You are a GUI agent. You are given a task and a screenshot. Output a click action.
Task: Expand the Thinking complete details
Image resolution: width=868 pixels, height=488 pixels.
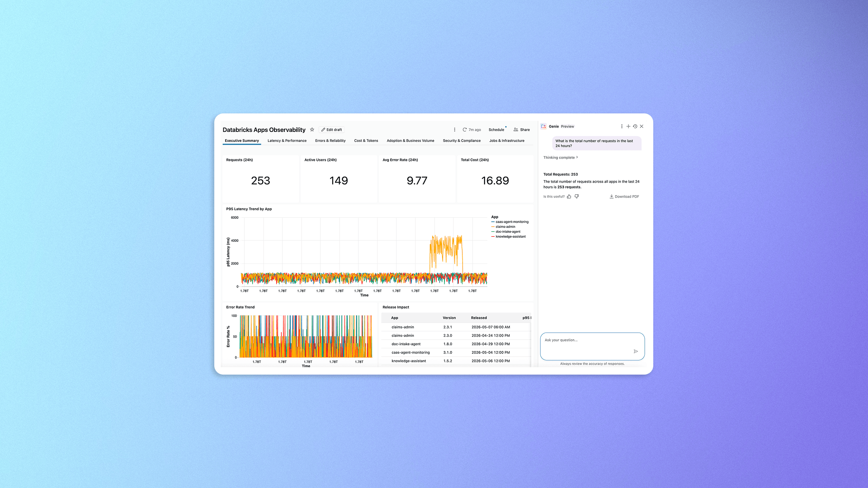pyautogui.click(x=561, y=158)
